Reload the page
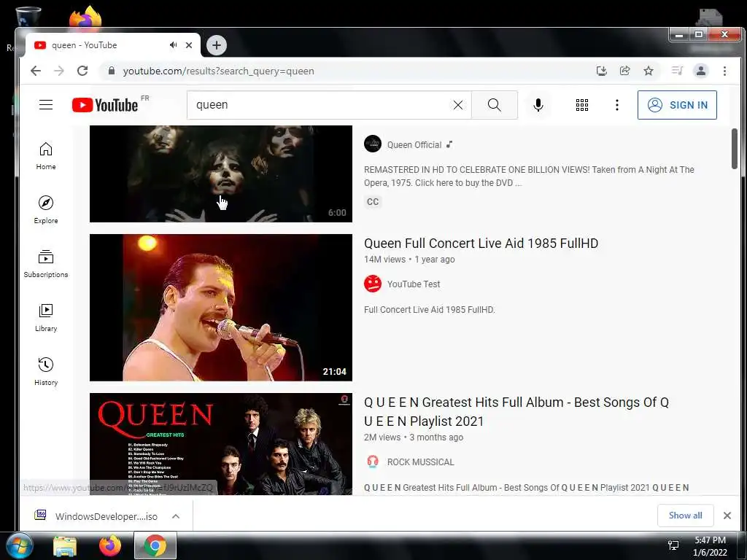The width and height of the screenshot is (747, 560). coord(82,71)
